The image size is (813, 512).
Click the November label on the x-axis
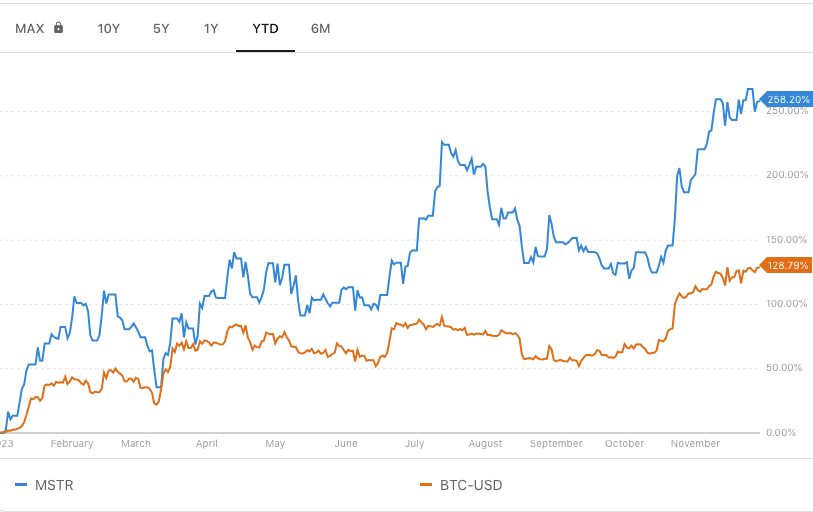click(x=695, y=444)
